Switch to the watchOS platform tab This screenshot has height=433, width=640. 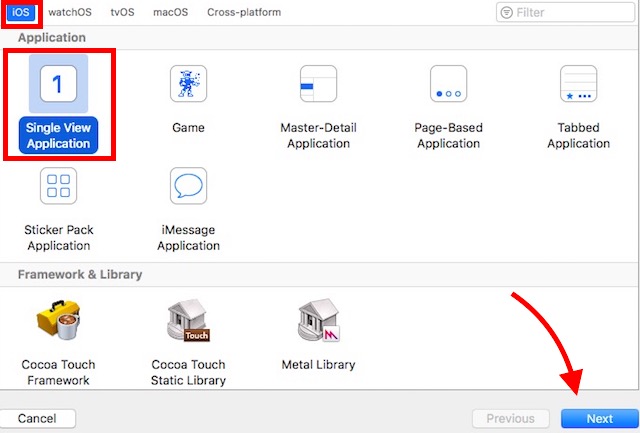pyautogui.click(x=70, y=12)
